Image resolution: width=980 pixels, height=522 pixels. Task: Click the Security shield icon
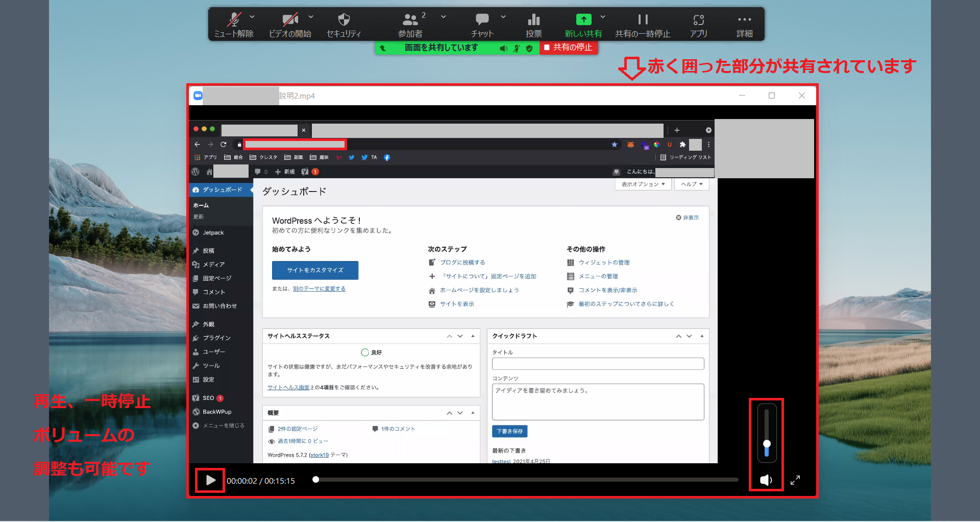(344, 20)
